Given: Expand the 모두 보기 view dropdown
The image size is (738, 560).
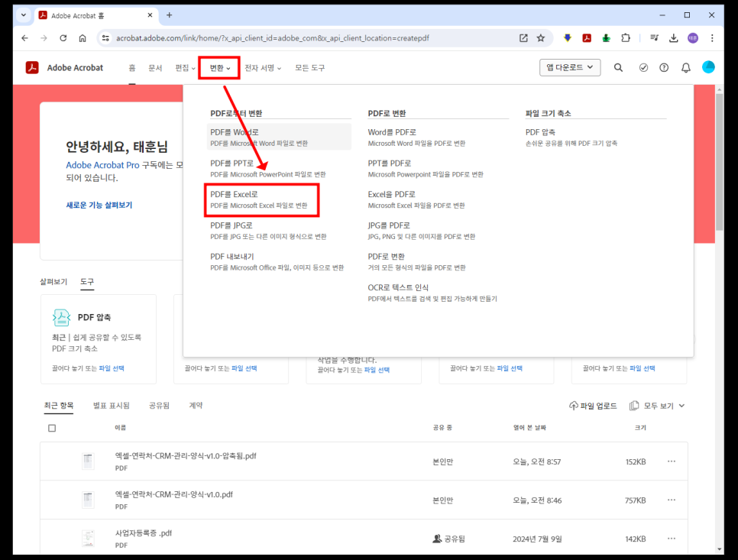Looking at the screenshot, I should tap(658, 406).
